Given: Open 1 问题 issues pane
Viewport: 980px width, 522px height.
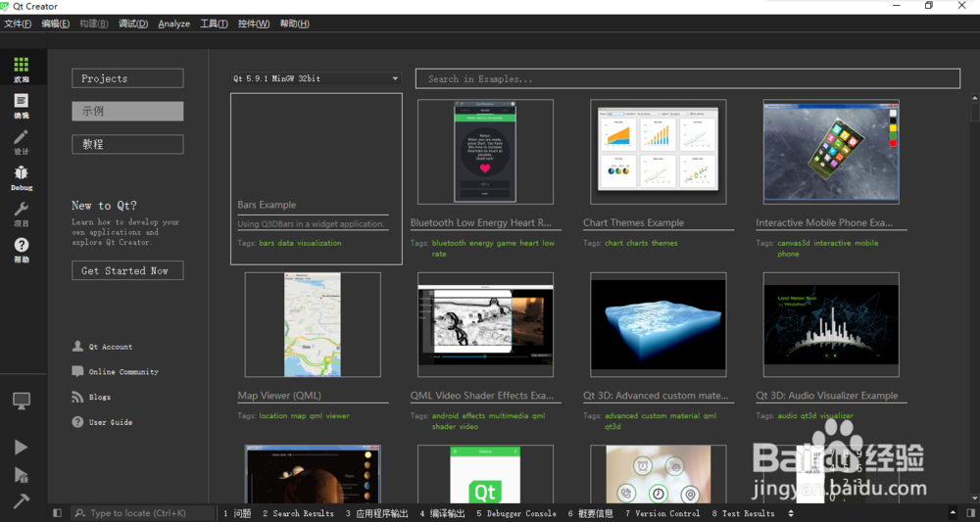Looking at the screenshot, I should coord(237,513).
